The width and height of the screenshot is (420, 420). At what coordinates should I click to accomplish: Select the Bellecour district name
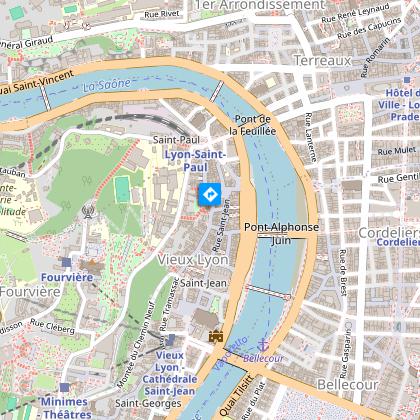click(x=348, y=385)
